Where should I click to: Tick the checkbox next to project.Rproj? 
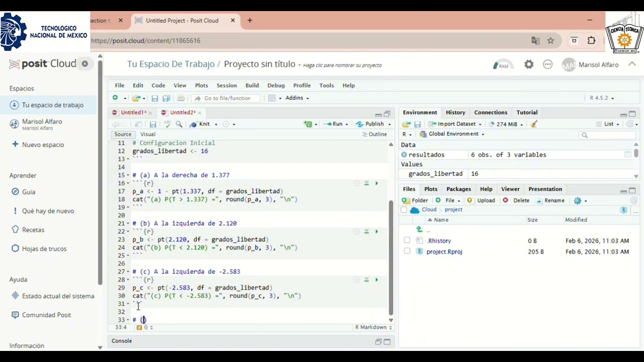point(407,251)
